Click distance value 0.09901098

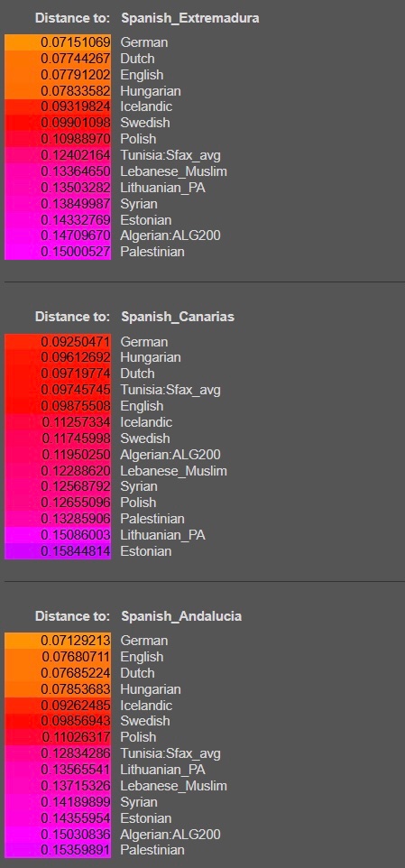click(x=76, y=123)
